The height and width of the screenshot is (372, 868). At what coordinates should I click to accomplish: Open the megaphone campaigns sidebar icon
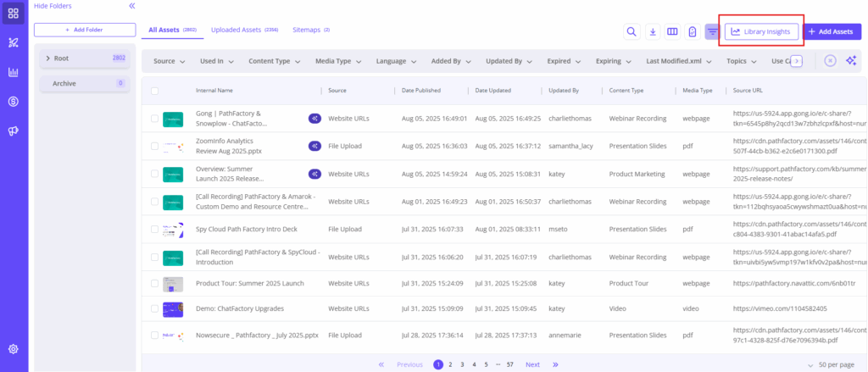[x=14, y=130]
